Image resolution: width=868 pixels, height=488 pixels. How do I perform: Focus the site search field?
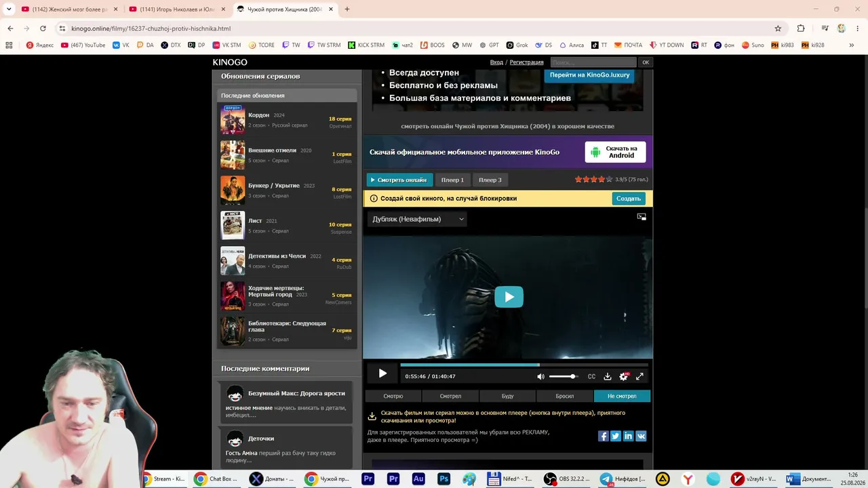tap(593, 62)
